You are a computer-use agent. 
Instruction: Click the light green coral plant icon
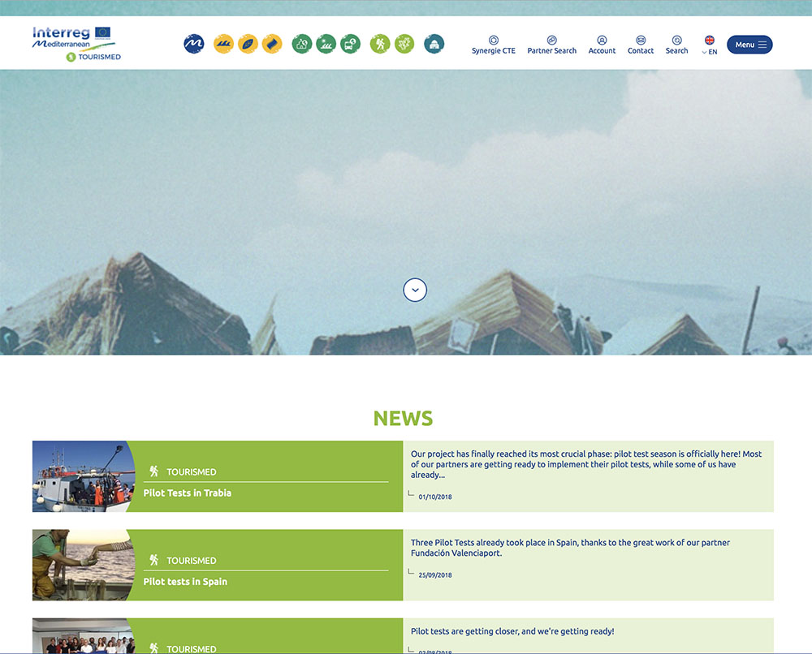click(x=404, y=44)
